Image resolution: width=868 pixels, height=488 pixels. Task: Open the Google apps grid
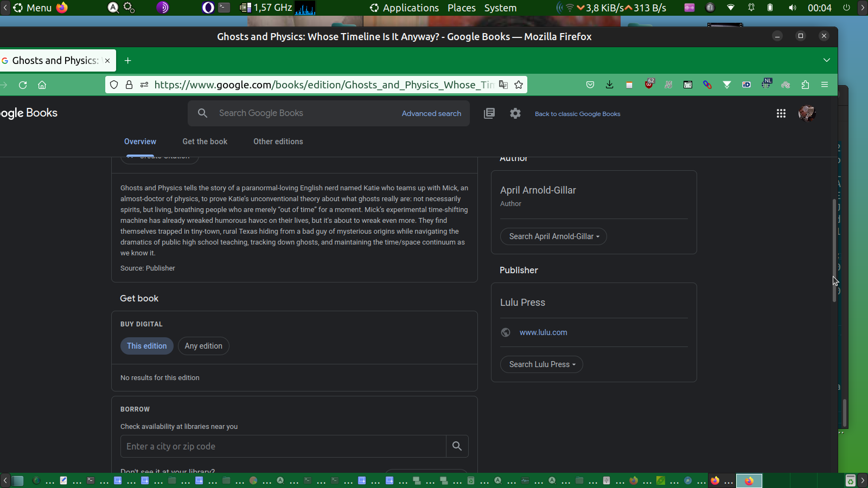781,113
